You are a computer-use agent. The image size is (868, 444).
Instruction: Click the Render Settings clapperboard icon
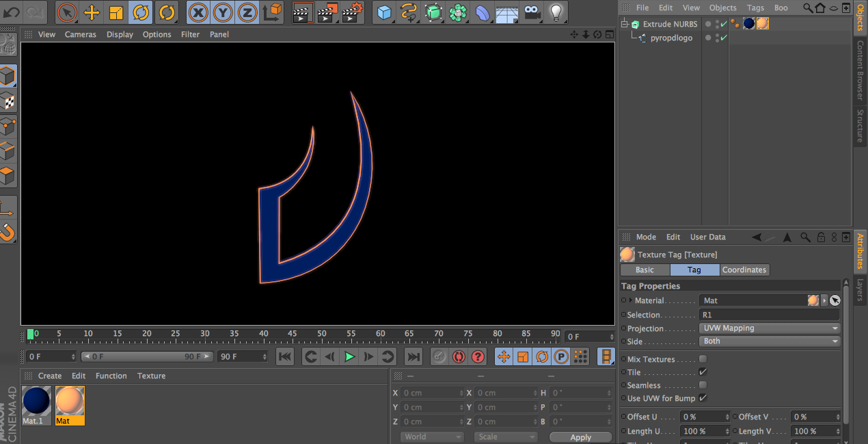pyautogui.click(x=353, y=12)
